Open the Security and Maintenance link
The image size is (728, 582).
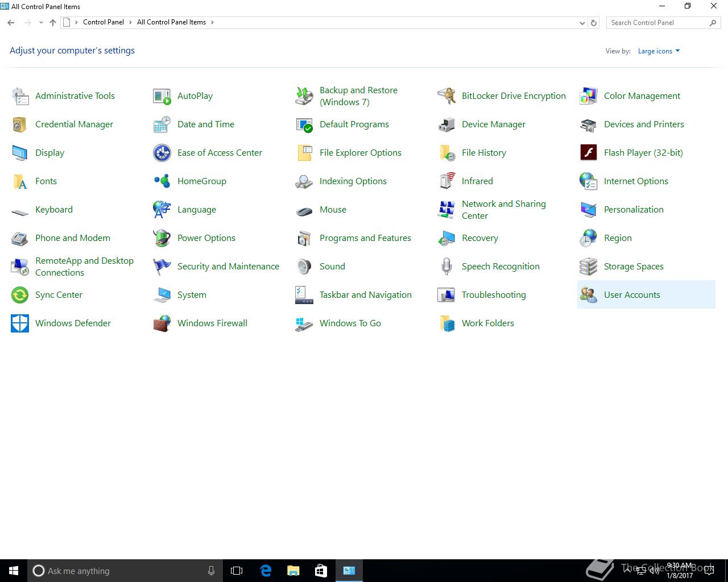point(228,267)
